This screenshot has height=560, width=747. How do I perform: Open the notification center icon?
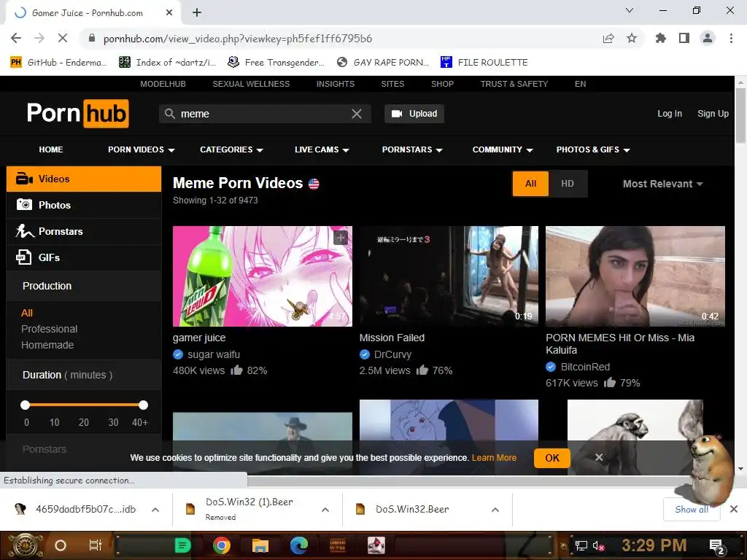tap(718, 546)
